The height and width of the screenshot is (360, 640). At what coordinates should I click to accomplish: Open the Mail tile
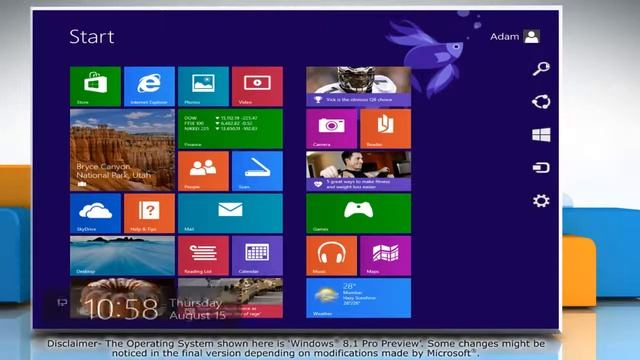[230, 213]
